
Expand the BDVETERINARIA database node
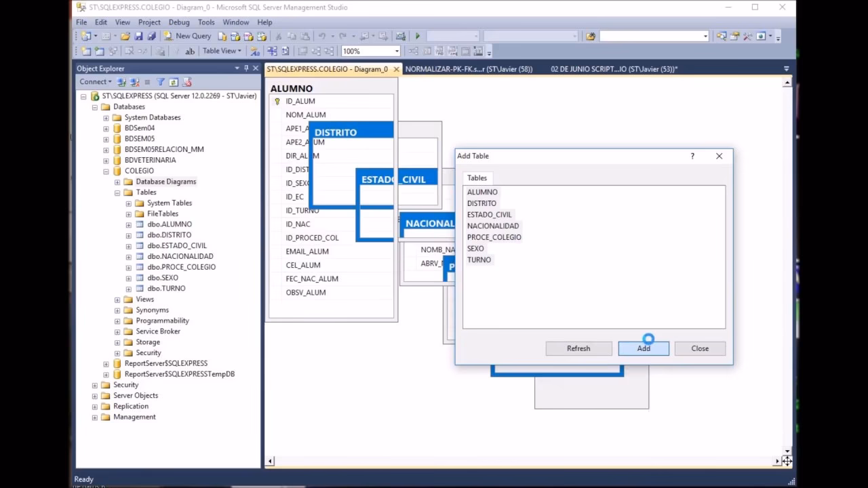click(106, 161)
